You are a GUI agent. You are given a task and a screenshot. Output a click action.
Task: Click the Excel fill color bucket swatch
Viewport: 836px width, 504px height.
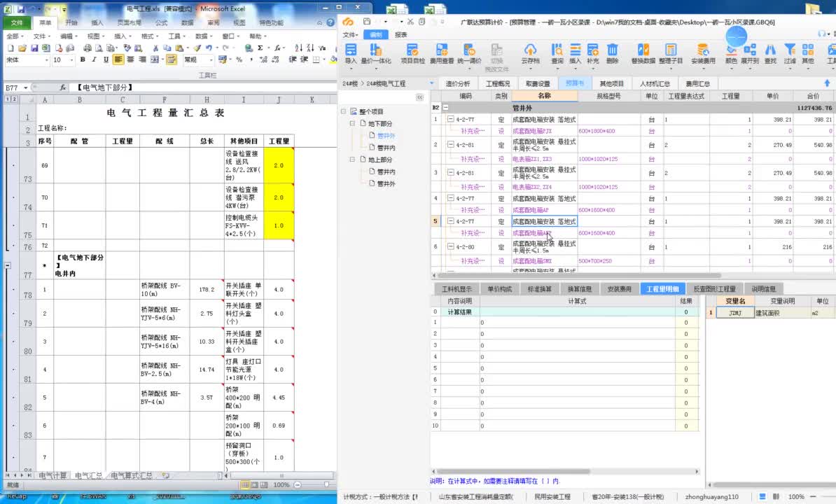pyautogui.click(x=333, y=59)
